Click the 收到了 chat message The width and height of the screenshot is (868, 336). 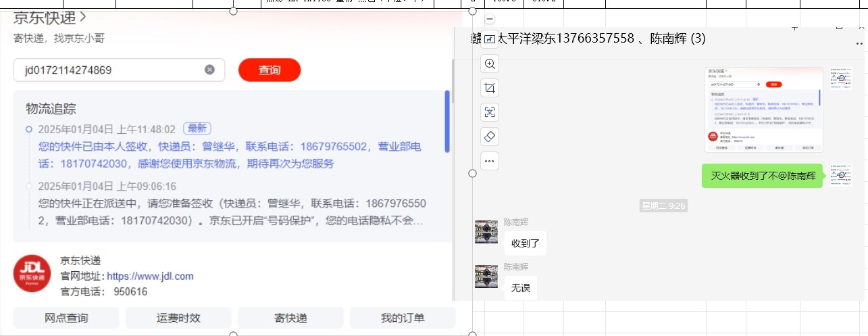tap(525, 243)
